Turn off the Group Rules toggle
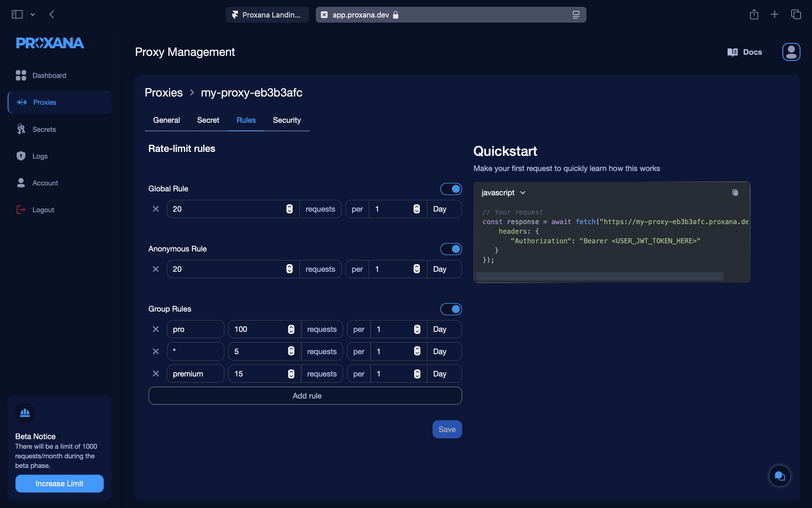 [x=451, y=309]
